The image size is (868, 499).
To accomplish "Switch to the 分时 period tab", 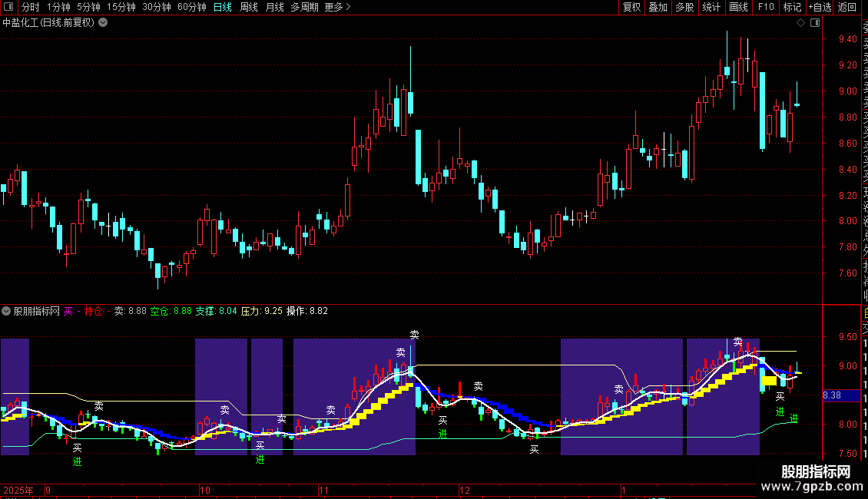I will click(31, 7).
